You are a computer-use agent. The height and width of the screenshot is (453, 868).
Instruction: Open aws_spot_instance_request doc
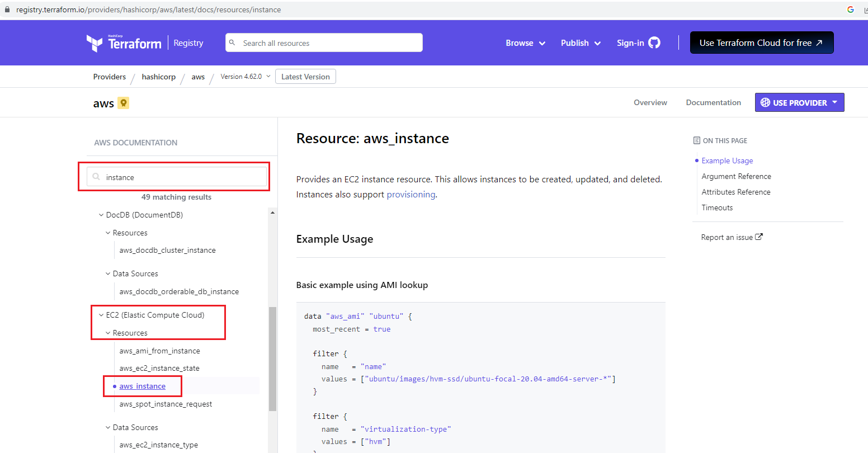click(166, 404)
